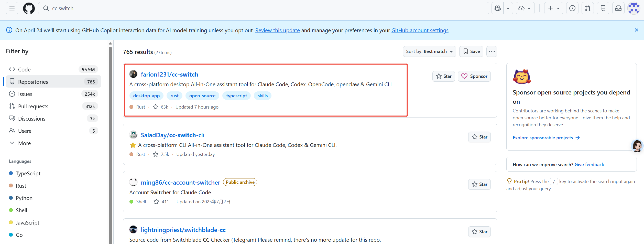
Task: Open the 'GitHub account settings' link
Action: pos(420,30)
